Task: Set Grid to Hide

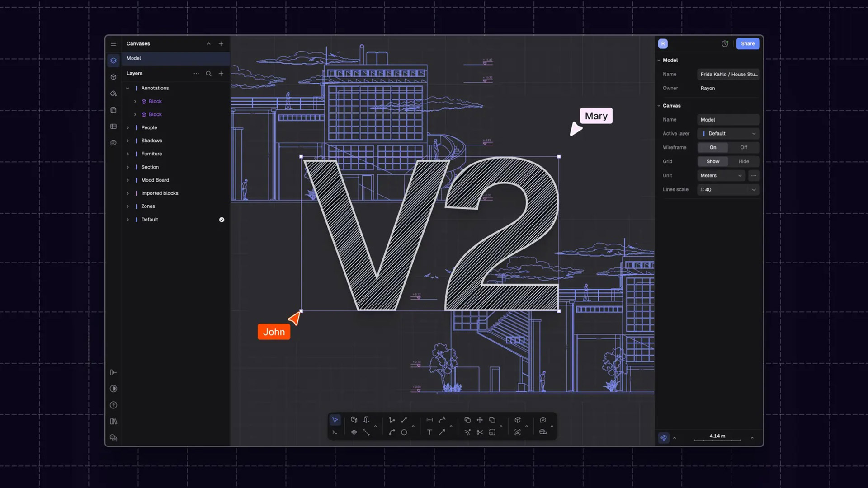Action: pyautogui.click(x=743, y=161)
